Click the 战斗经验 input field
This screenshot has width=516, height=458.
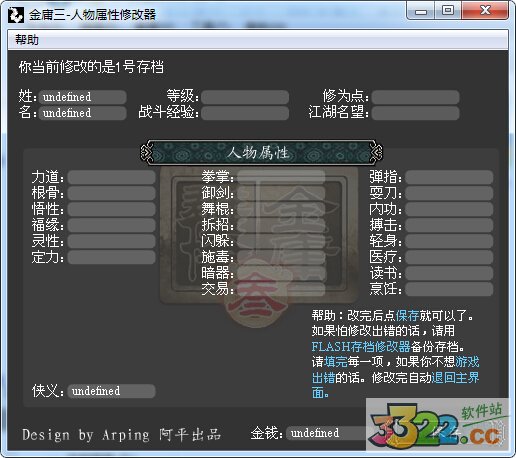(x=245, y=113)
